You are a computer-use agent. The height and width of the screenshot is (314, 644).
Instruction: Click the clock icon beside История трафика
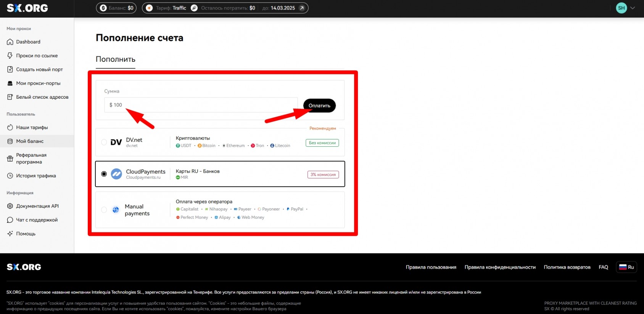10,176
